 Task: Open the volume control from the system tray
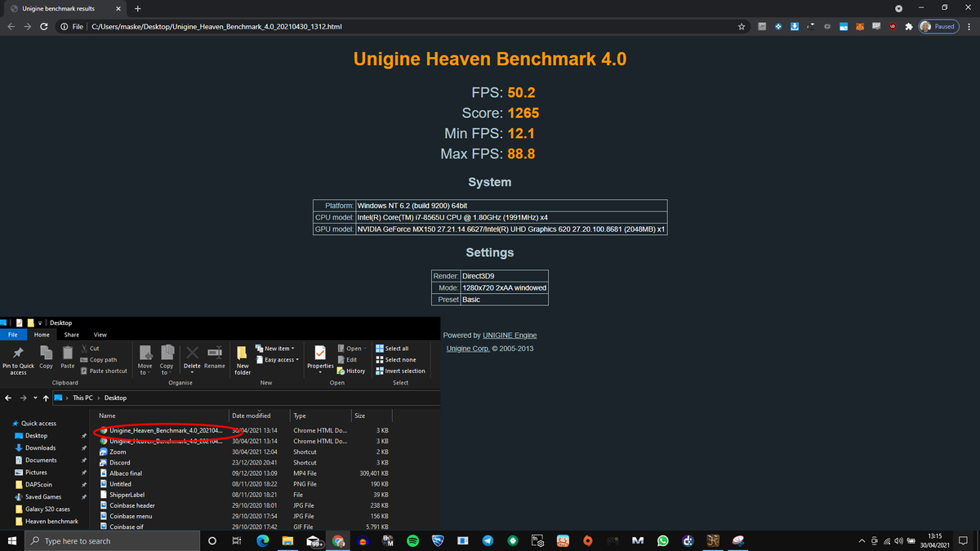tap(898, 540)
